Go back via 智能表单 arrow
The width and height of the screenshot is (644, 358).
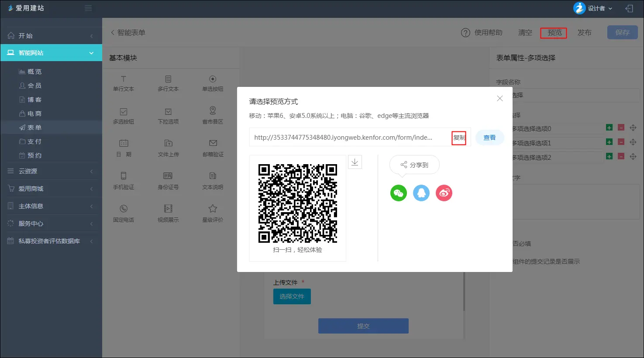pyautogui.click(x=113, y=33)
